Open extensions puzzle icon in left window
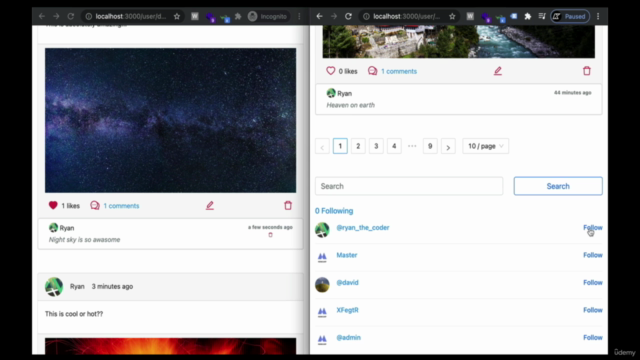The width and height of the screenshot is (640, 360). [238, 16]
